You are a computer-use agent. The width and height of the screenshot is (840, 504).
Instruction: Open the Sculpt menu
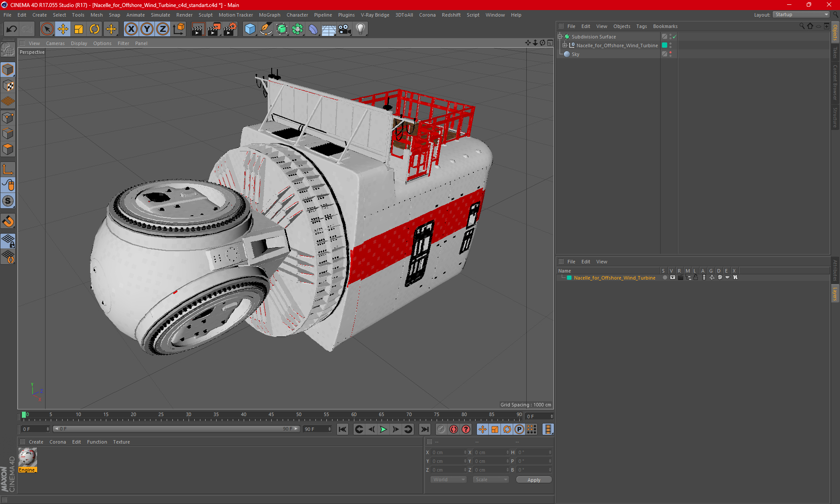pos(206,15)
